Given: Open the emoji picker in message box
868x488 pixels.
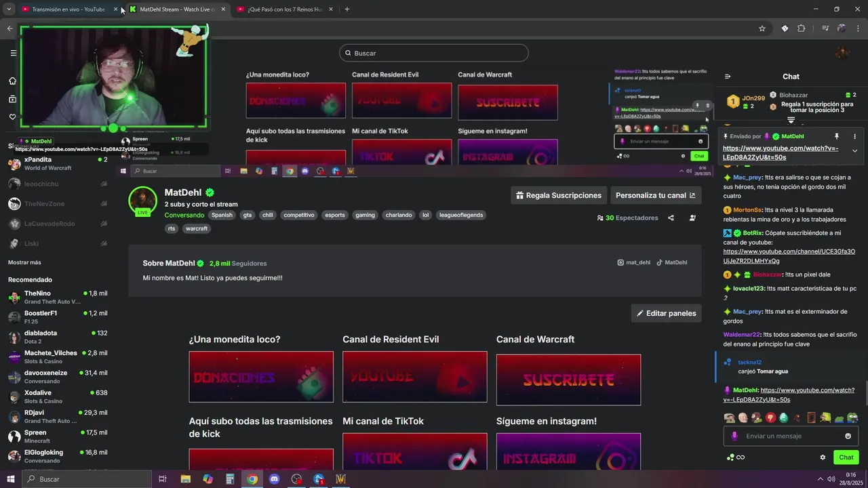Looking at the screenshot, I should (848, 436).
